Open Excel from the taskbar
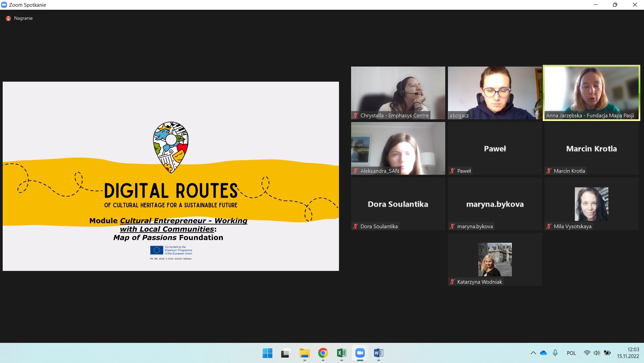This screenshot has width=644, height=363. click(341, 353)
